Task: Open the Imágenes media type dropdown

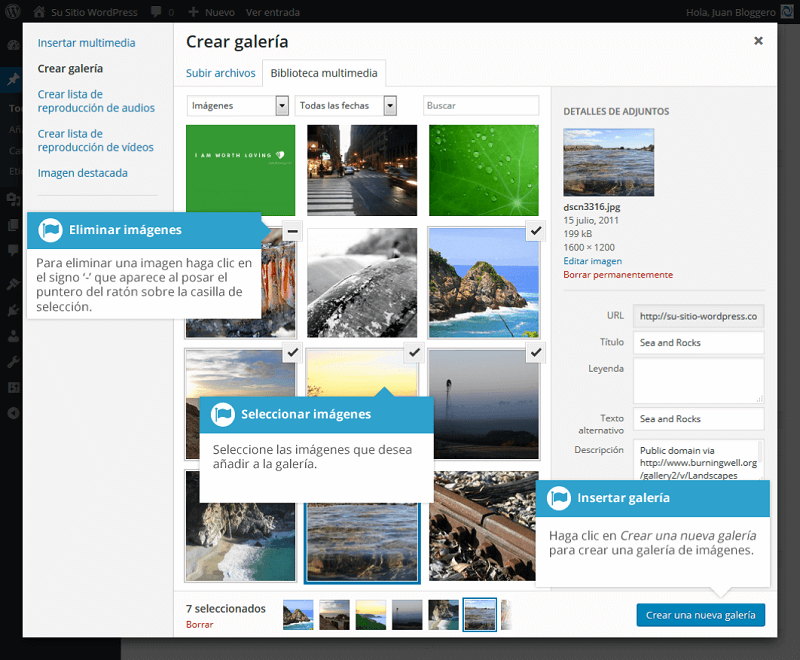Action: tap(238, 106)
